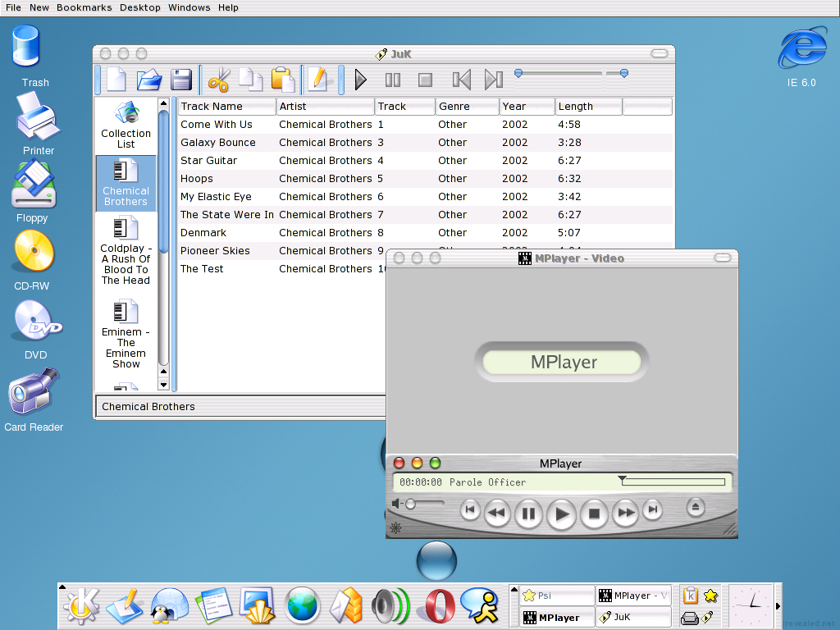Select the track "Hoops"
840x630 pixels.
click(x=426, y=178)
